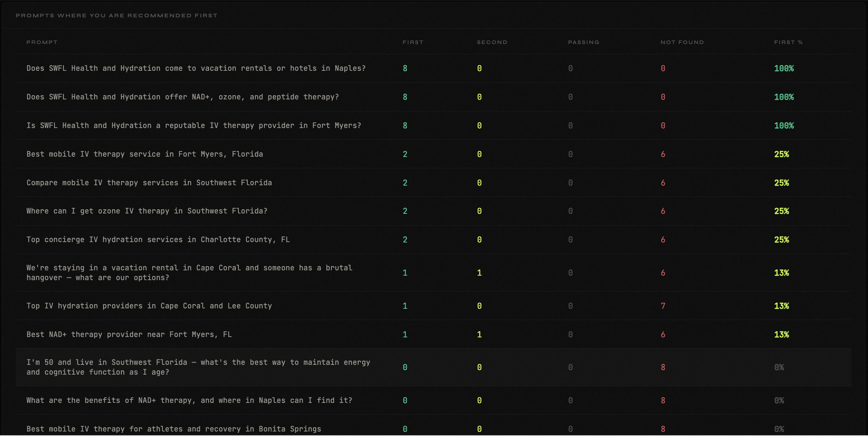The image size is (868, 436).
Task: Select the Cape Coral brutal hangover prompt
Action: (190, 273)
